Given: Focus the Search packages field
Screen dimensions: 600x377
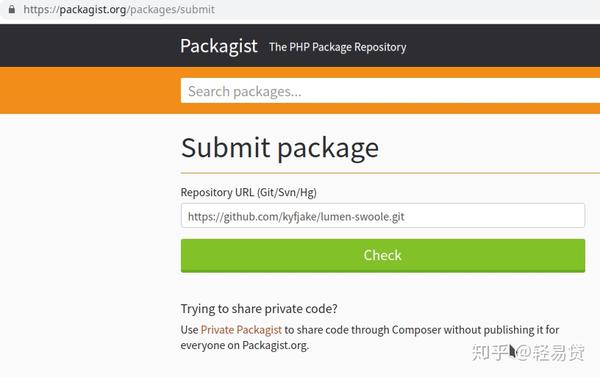Looking at the screenshot, I should point(390,91).
